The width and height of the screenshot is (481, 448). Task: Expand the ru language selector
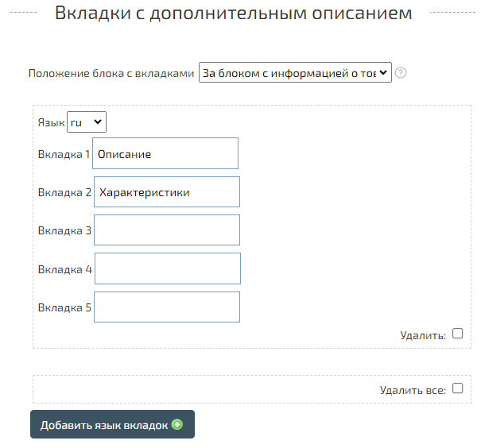tap(87, 122)
